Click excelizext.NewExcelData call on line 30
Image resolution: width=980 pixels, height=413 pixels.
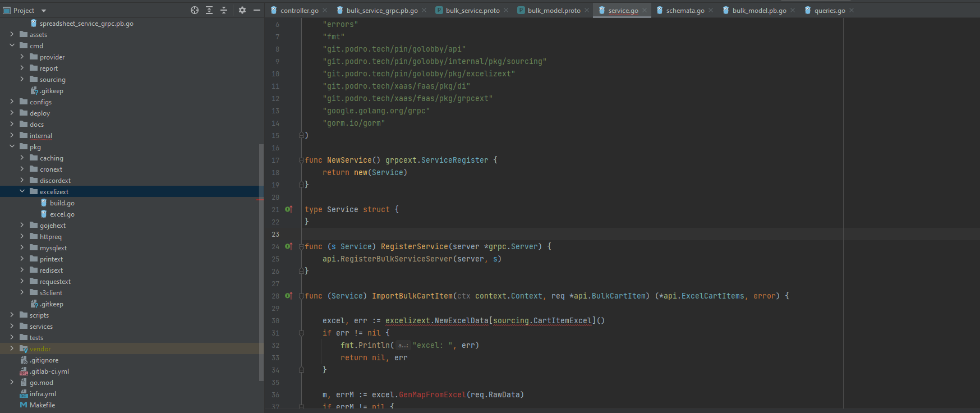(436, 320)
